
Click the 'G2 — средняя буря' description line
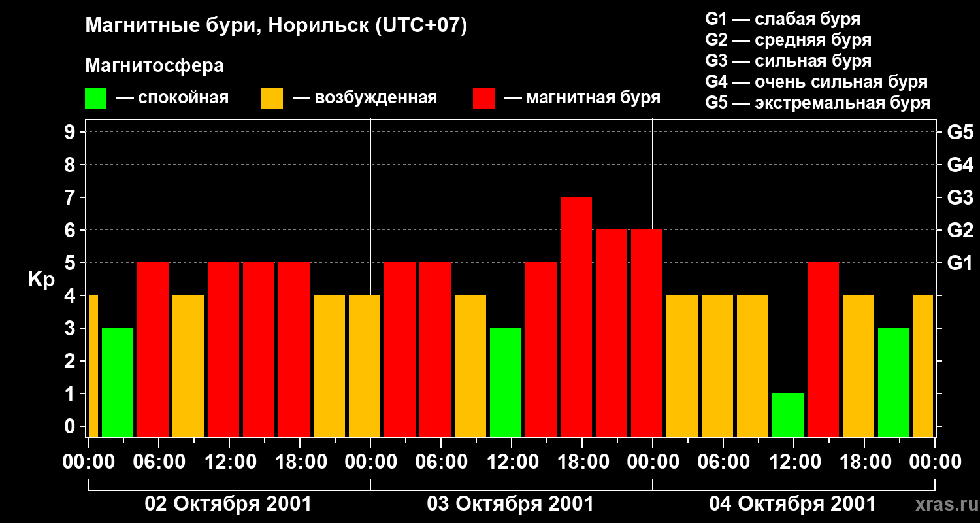788,40
